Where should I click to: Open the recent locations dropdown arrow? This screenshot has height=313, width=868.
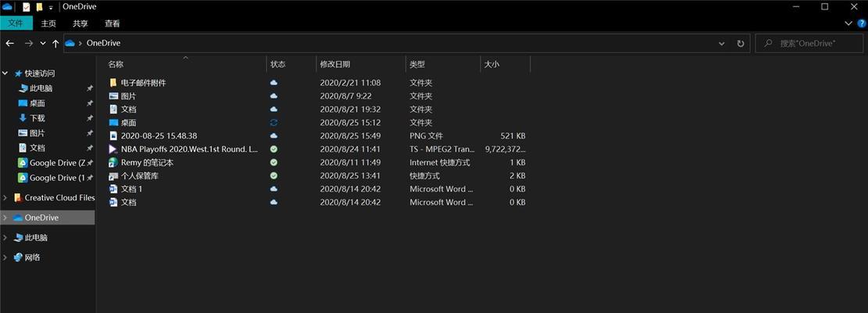(43, 43)
